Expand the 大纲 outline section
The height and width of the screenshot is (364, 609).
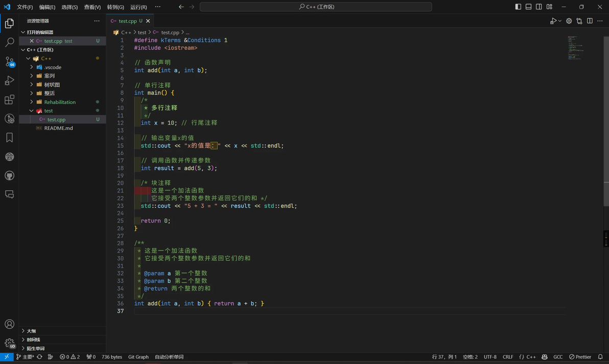click(62, 331)
